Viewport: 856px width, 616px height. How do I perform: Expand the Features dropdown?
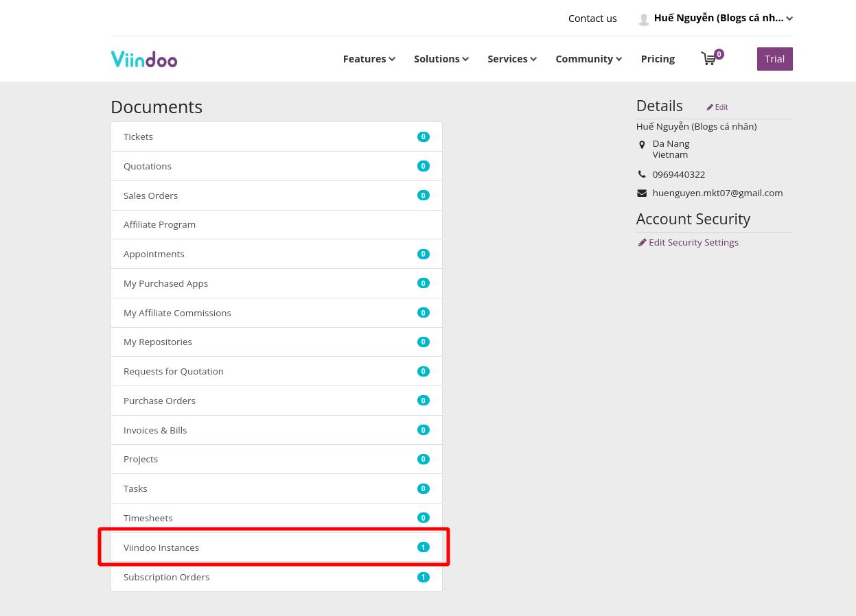point(391,59)
